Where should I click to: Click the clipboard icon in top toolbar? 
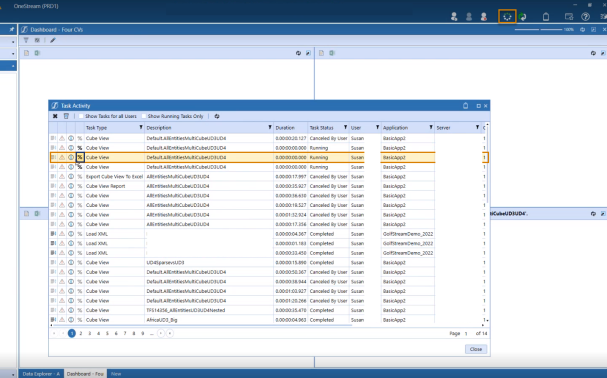tap(546, 17)
